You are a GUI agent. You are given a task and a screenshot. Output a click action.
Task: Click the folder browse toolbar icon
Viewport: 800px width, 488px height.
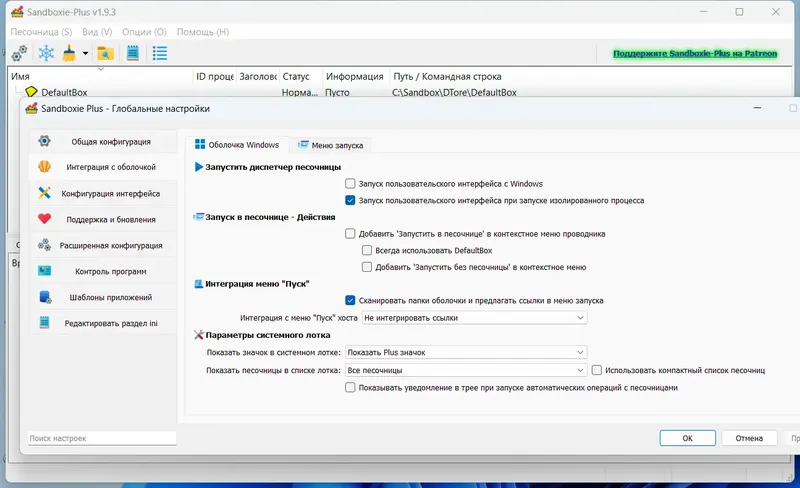click(105, 53)
